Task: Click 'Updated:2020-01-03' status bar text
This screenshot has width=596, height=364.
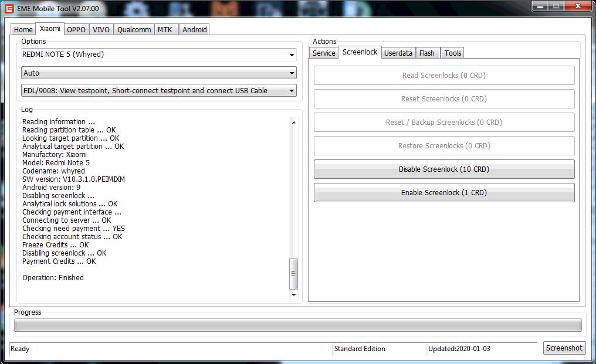Action: tap(459, 349)
